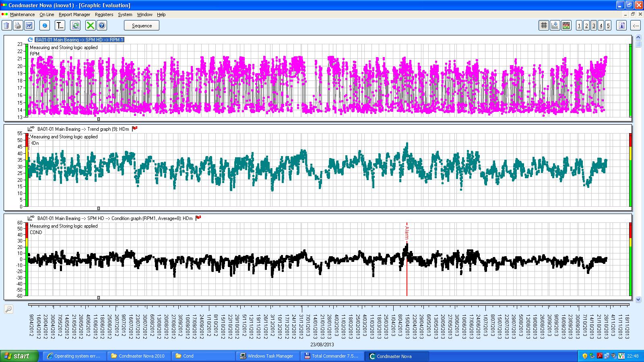Click the bar chart download-arrow icon
The width and height of the screenshot is (644, 362).
[555, 26]
